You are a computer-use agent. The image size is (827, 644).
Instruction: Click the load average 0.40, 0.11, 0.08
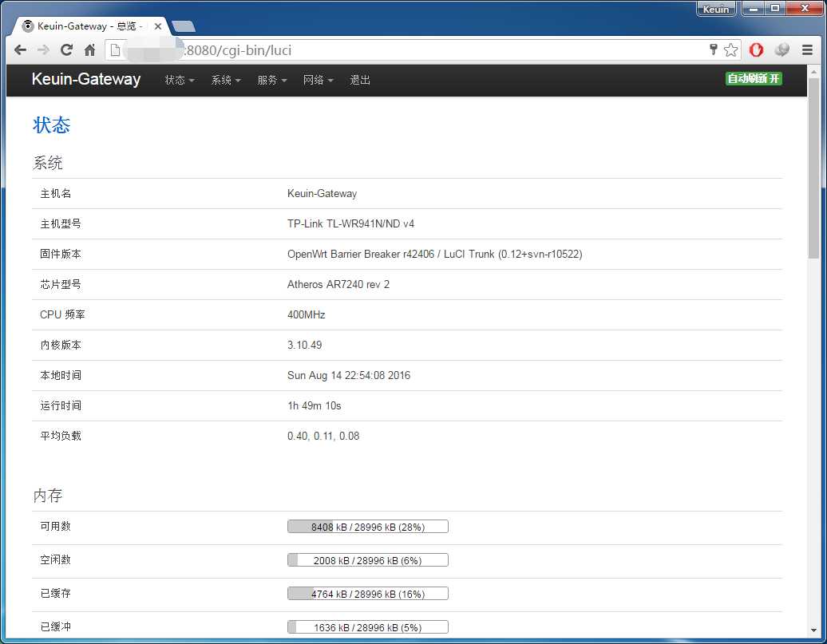[x=323, y=437]
